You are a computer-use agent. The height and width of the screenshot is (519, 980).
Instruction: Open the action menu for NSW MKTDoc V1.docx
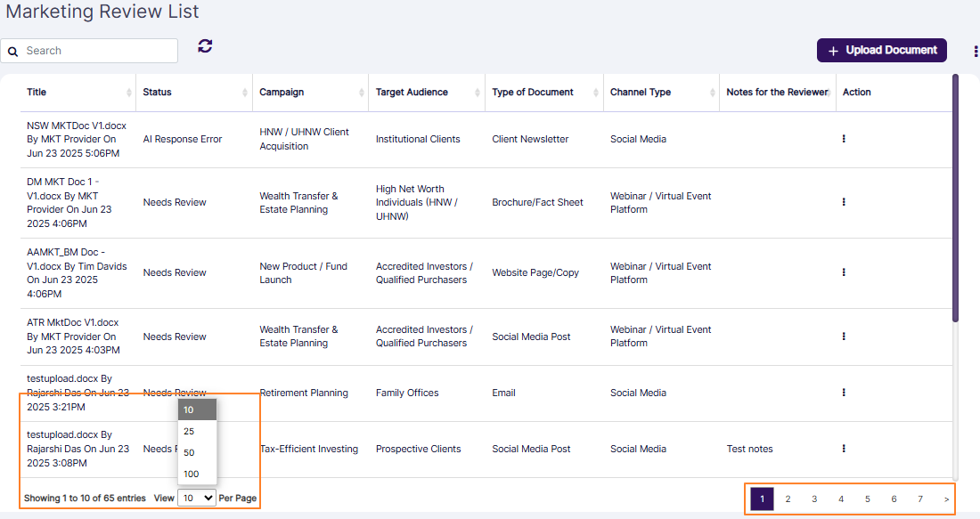click(844, 139)
